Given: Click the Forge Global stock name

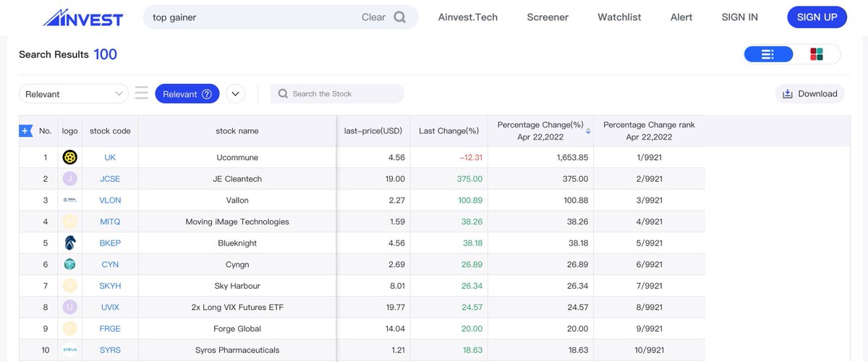Looking at the screenshot, I should [x=237, y=329].
